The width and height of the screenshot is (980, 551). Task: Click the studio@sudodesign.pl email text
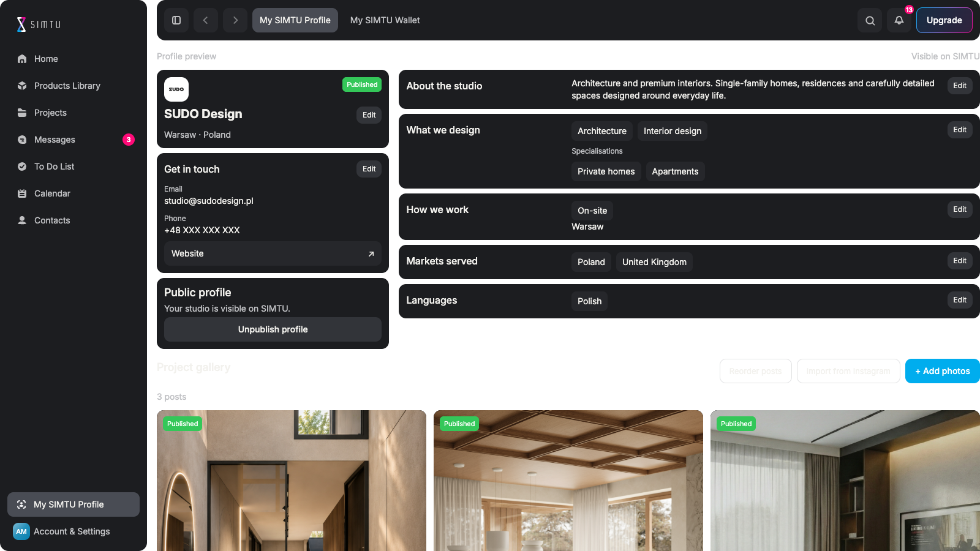tap(209, 201)
